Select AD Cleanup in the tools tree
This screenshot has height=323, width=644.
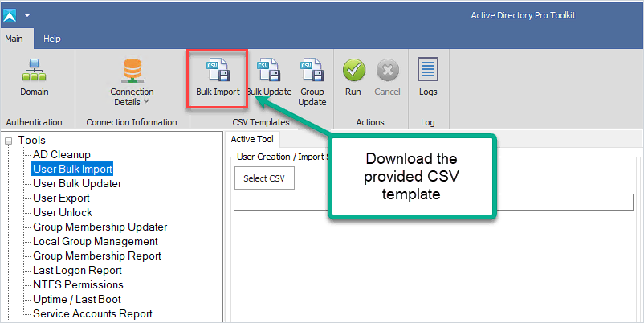62,155
